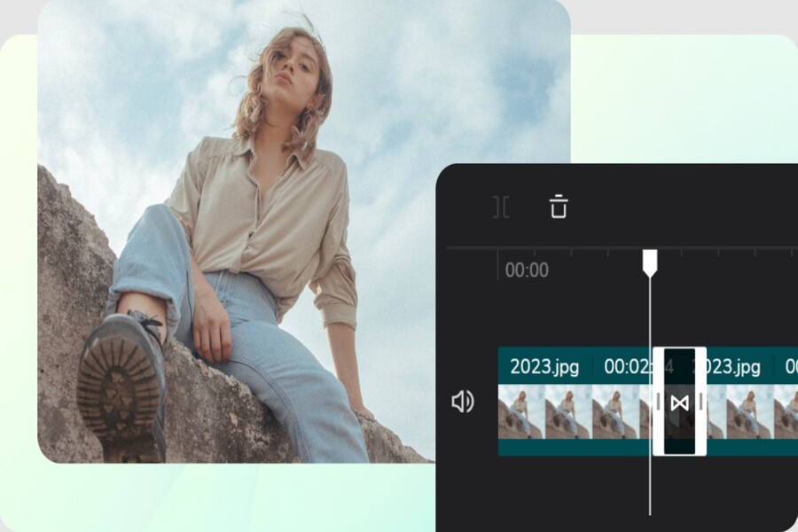Viewport: 798px width, 532px height.
Task: Click the teal bottom strip of the first clip
Action: [x=567, y=448]
